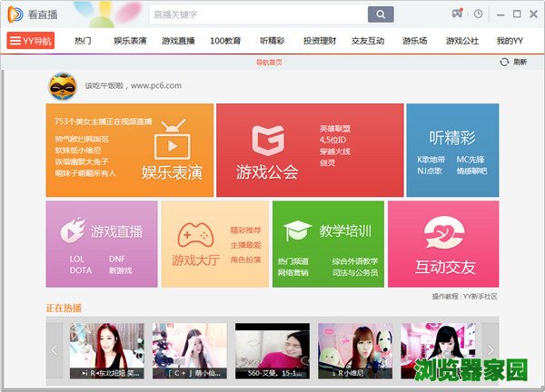This screenshot has height=392, width=545.
Task: Click the search magnifier button
Action: pos(381,15)
